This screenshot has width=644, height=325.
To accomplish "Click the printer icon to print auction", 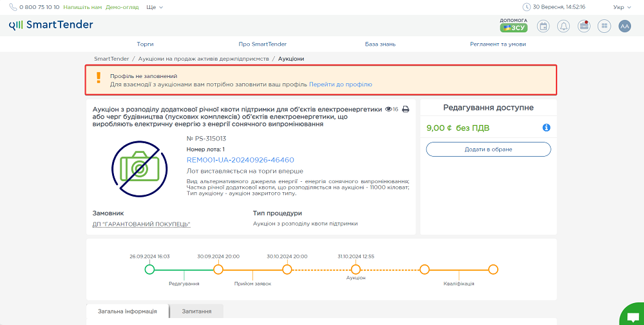I will click(x=406, y=110).
